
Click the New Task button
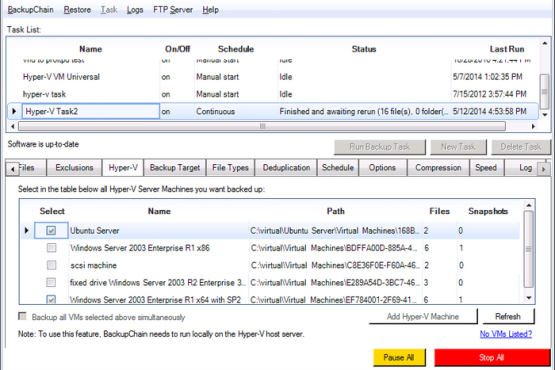click(458, 147)
